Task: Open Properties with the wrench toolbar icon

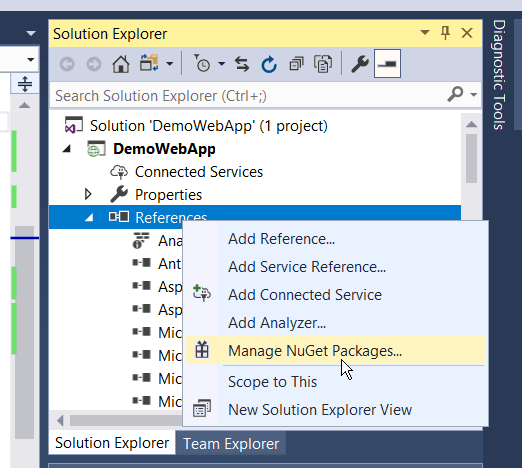Action: [x=360, y=64]
